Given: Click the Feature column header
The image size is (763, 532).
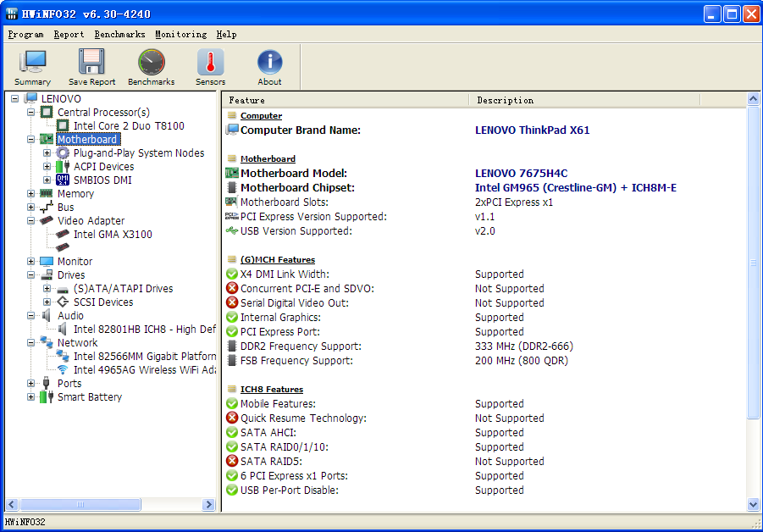Looking at the screenshot, I should point(346,100).
